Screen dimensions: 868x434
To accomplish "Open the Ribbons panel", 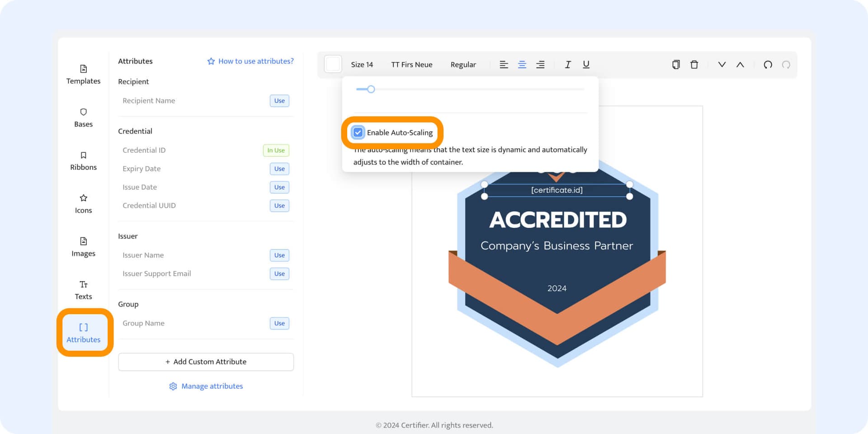I will (x=83, y=160).
